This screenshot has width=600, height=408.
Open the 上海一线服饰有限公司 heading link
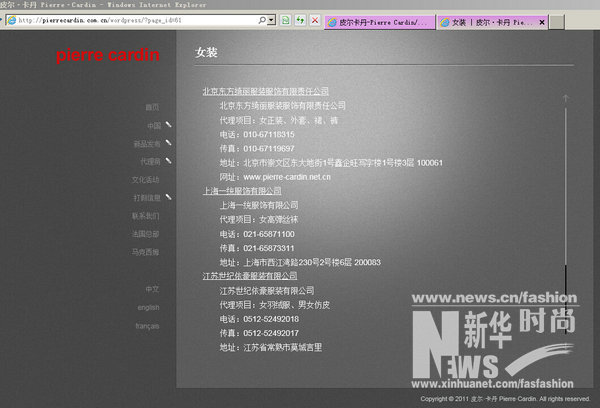click(242, 190)
